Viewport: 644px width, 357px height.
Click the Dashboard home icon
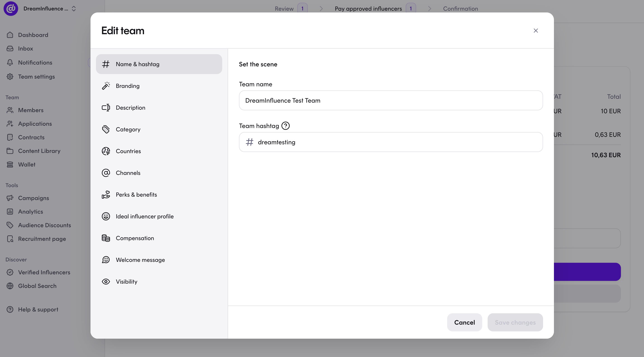[x=10, y=35]
